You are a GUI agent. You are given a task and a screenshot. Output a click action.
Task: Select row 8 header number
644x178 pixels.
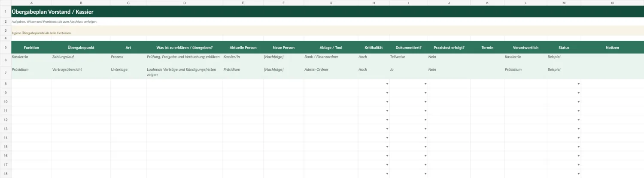click(6, 84)
